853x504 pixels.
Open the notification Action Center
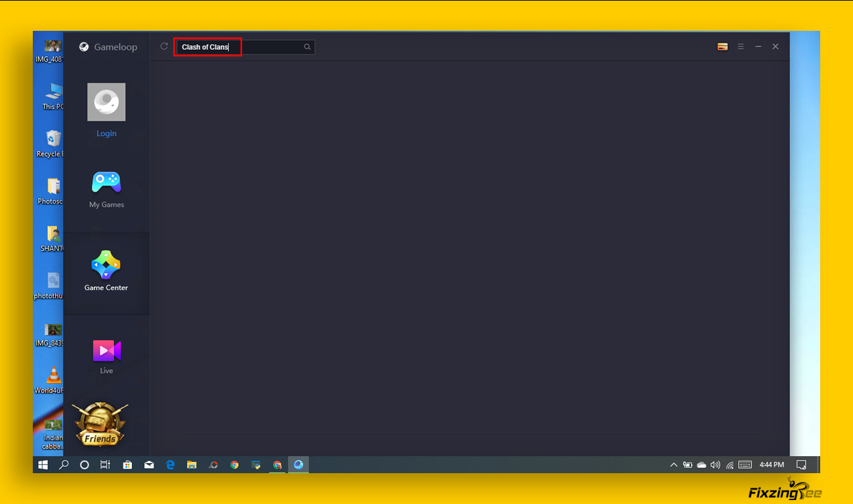[x=801, y=465]
